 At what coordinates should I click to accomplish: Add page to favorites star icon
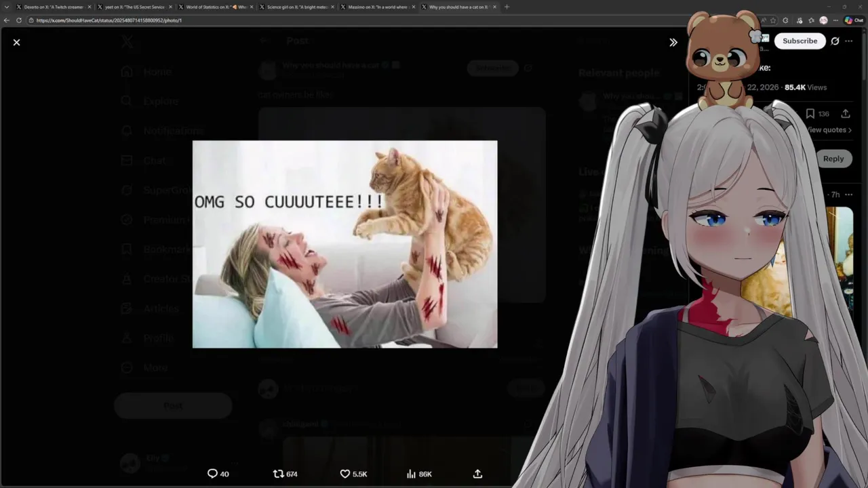pos(773,20)
